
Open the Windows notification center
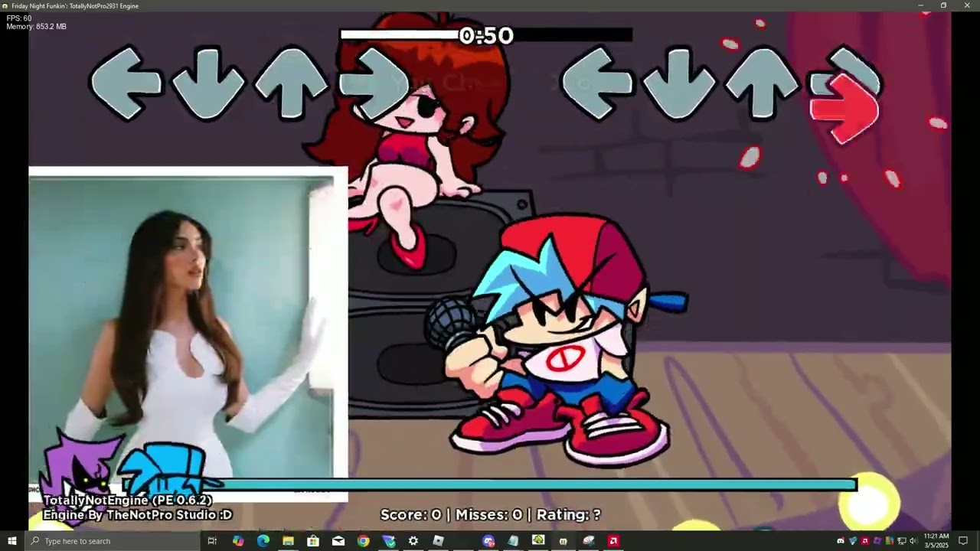(963, 541)
